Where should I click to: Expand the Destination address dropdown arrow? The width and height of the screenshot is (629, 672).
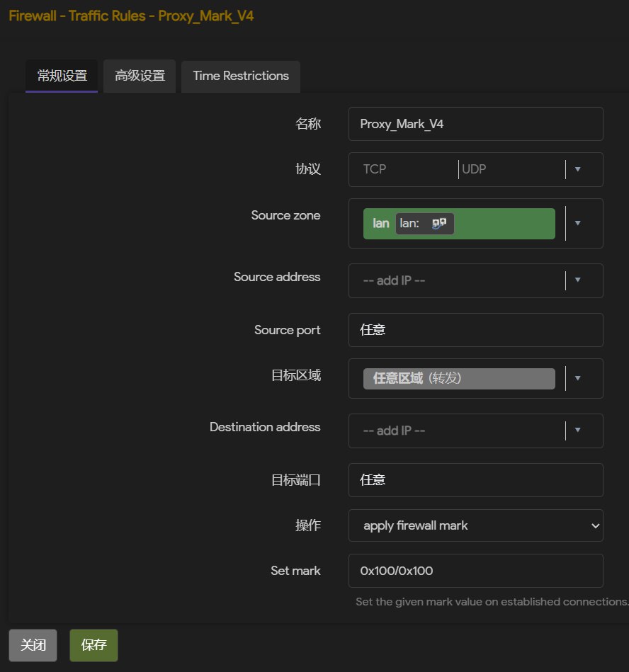point(577,431)
